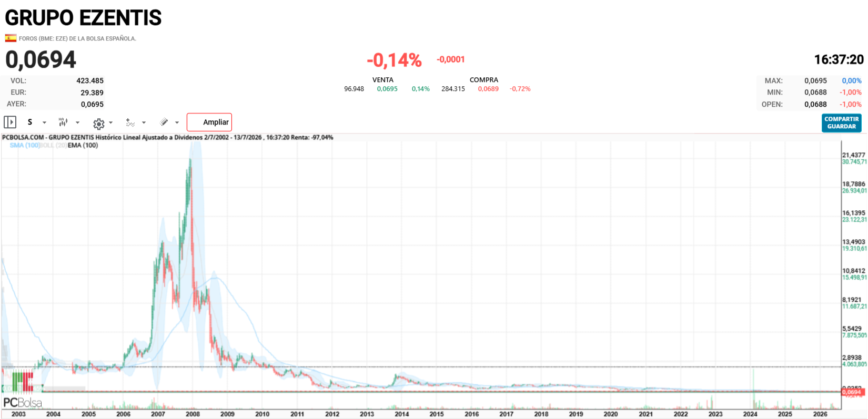868x419 pixels.
Task: Click the OPEN label
Action: click(x=772, y=104)
